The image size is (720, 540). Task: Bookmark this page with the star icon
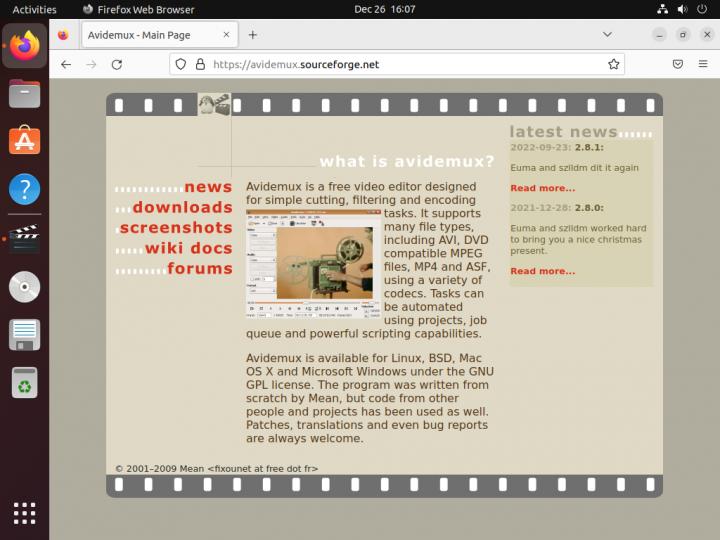(x=613, y=64)
